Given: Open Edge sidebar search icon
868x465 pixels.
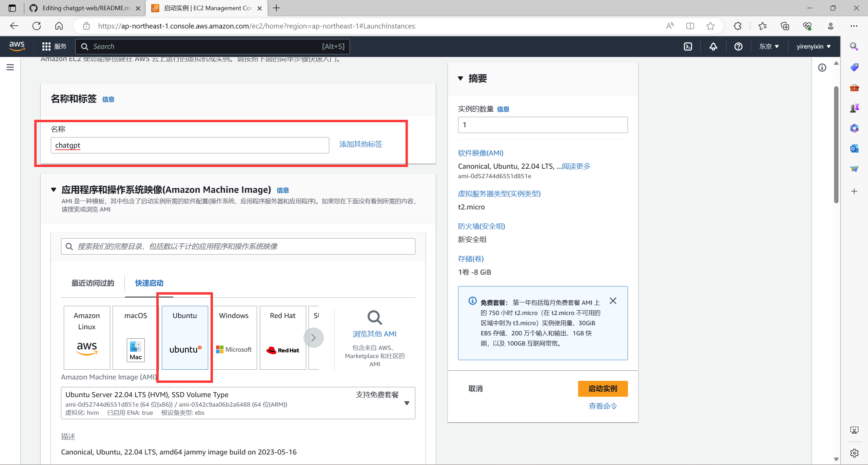Looking at the screenshot, I should click(x=854, y=46).
